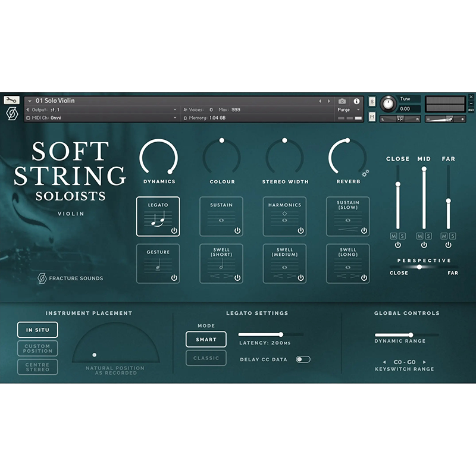
Task: Choose Centre Stereo placement
Action: point(37,367)
